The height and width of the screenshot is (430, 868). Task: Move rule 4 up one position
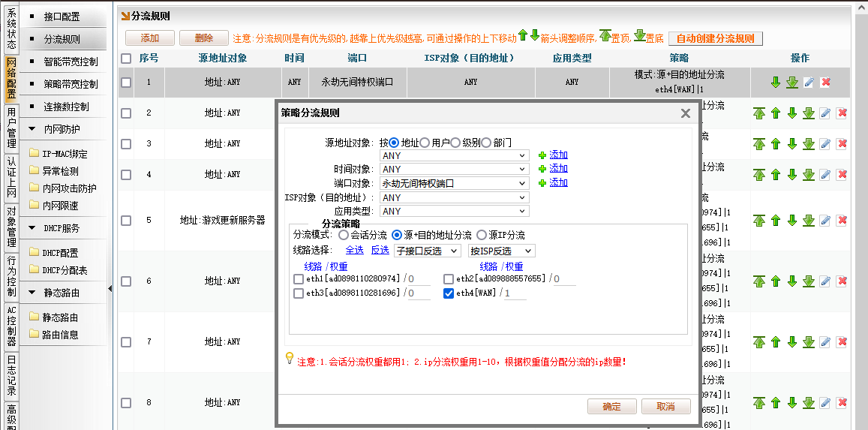coord(776,175)
